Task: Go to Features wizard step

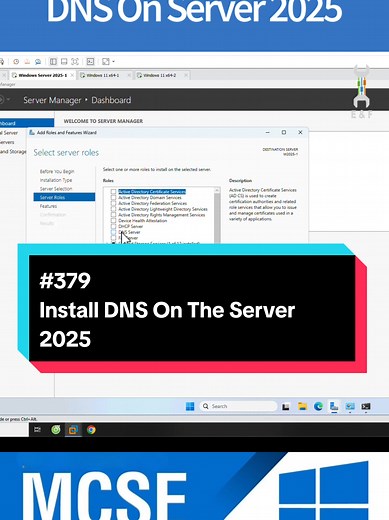Action: tap(48, 206)
